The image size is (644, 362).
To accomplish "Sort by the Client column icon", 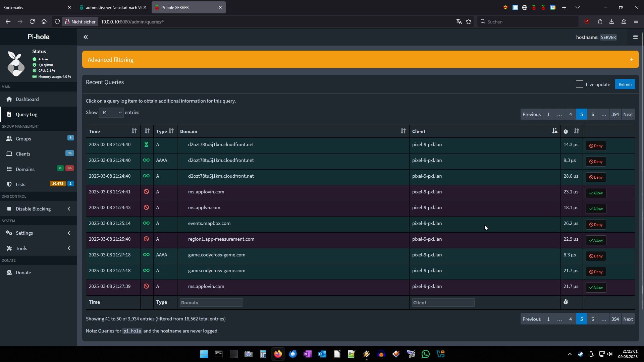I will click(554, 131).
